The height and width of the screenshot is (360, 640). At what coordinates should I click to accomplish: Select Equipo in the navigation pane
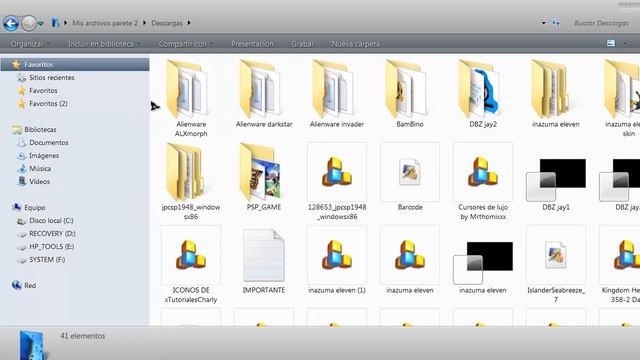tap(35, 207)
